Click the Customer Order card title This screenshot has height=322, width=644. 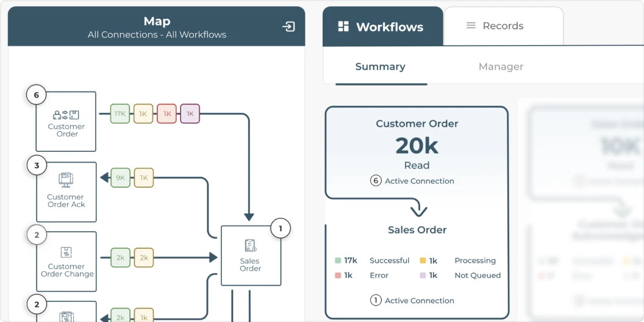tap(417, 124)
